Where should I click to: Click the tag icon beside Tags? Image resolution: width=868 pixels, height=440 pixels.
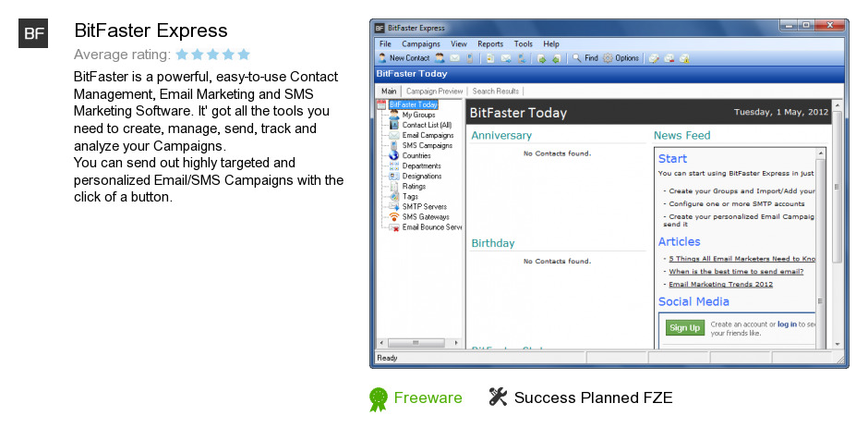coord(393,196)
